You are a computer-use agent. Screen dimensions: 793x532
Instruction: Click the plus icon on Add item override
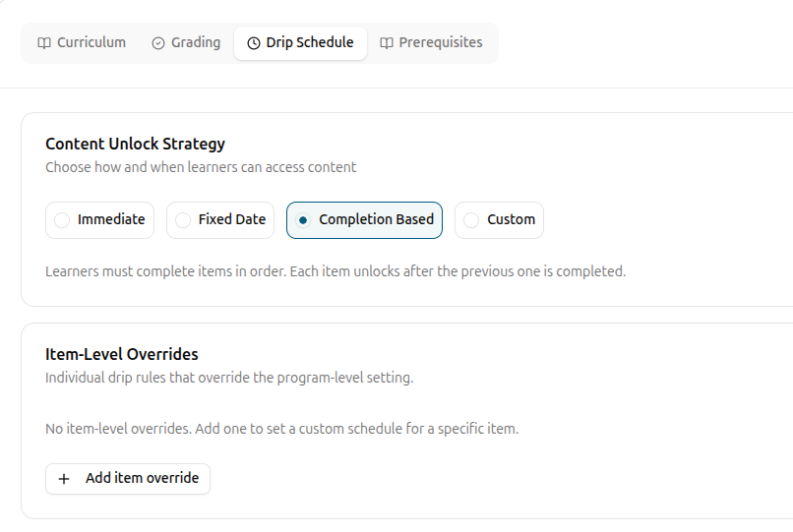[x=64, y=479]
